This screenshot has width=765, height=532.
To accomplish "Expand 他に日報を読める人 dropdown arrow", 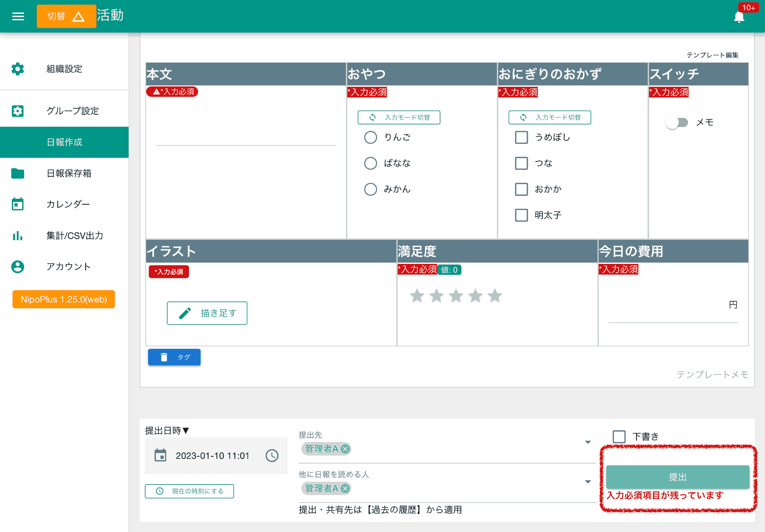I will pos(588,482).
